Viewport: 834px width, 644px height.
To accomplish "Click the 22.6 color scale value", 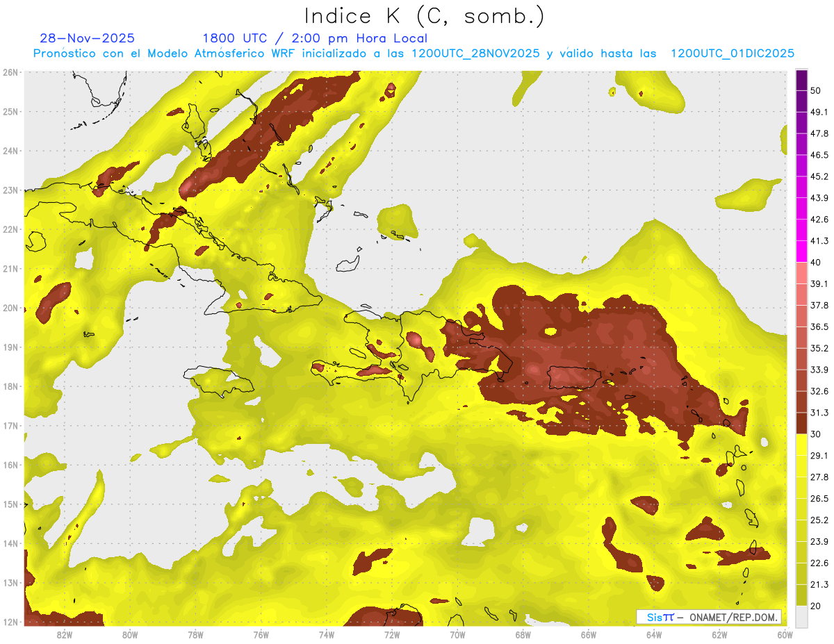I will pos(819,563).
